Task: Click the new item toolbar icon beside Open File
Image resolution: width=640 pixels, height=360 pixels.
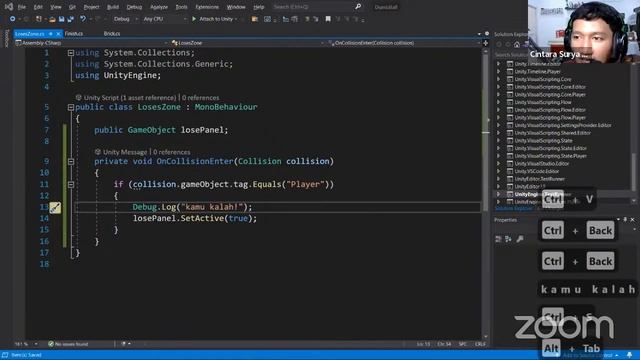Action: tap(39, 19)
